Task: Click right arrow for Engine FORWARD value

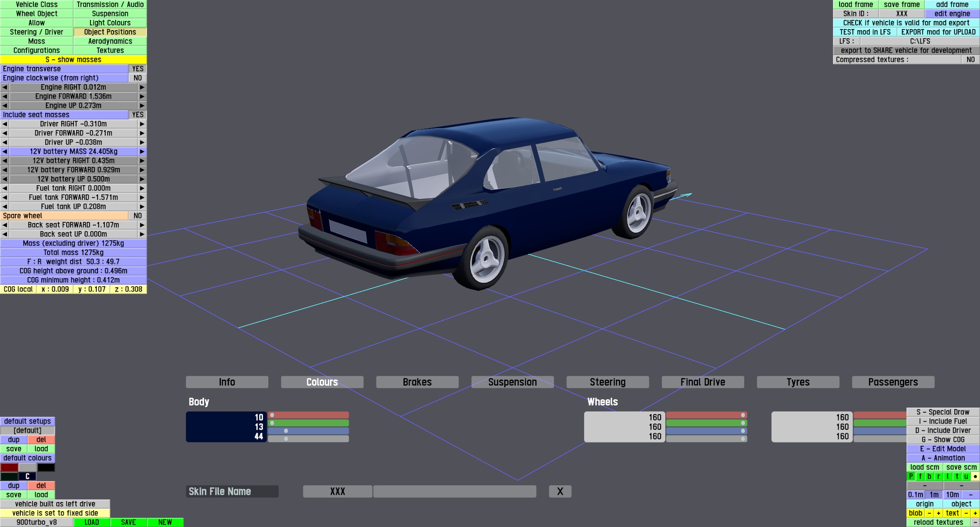Action: [x=142, y=96]
